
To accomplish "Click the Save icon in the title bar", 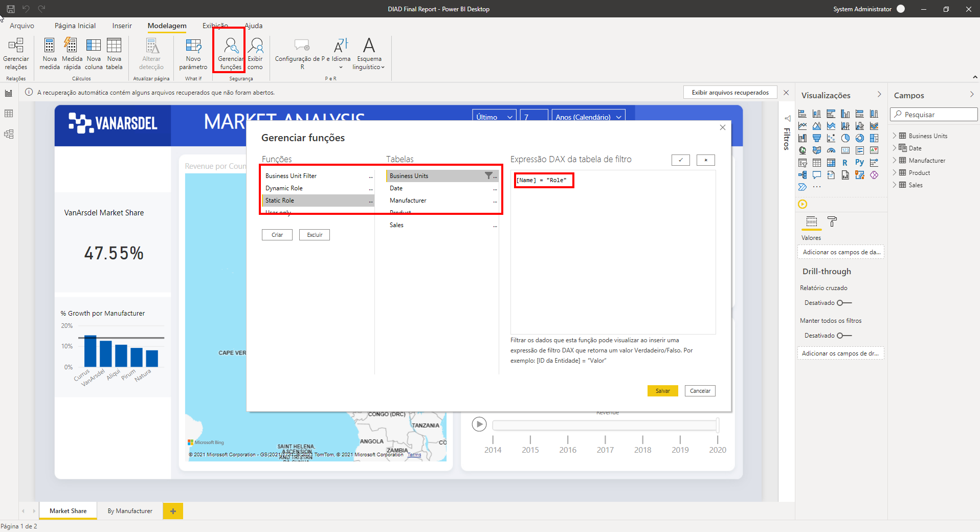I will coord(10,9).
